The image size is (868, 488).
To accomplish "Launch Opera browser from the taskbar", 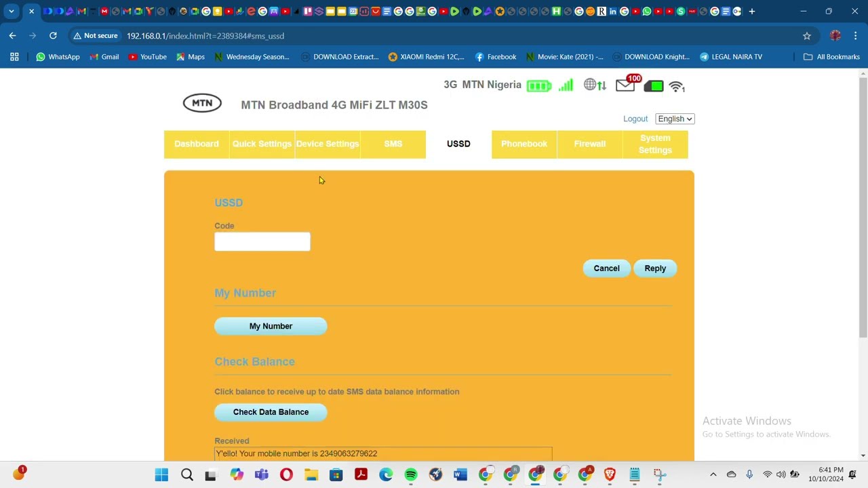I will (286, 475).
